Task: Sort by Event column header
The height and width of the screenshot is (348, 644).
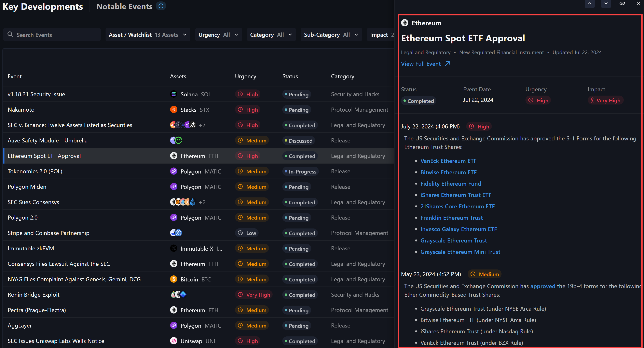Action: coord(15,76)
